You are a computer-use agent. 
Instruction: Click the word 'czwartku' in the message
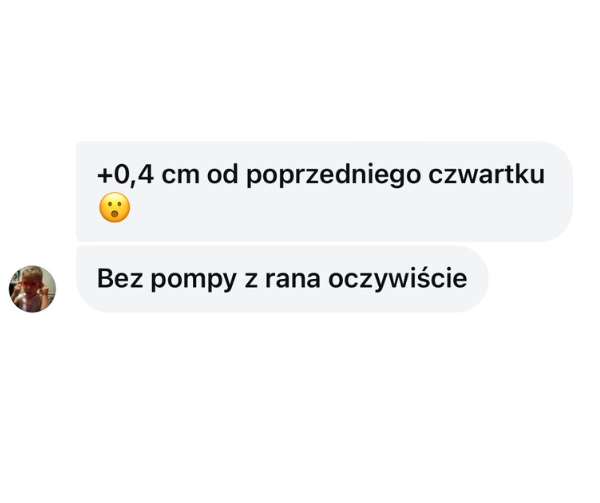[486, 174]
